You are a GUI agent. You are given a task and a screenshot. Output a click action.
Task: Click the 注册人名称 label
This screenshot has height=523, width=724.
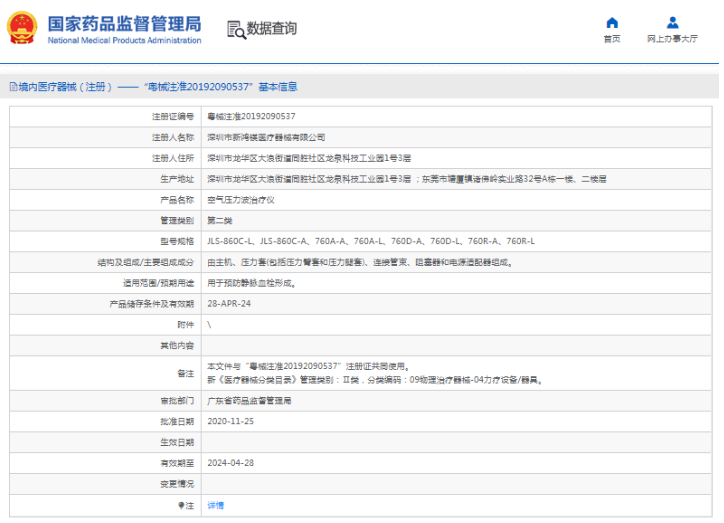(173, 137)
